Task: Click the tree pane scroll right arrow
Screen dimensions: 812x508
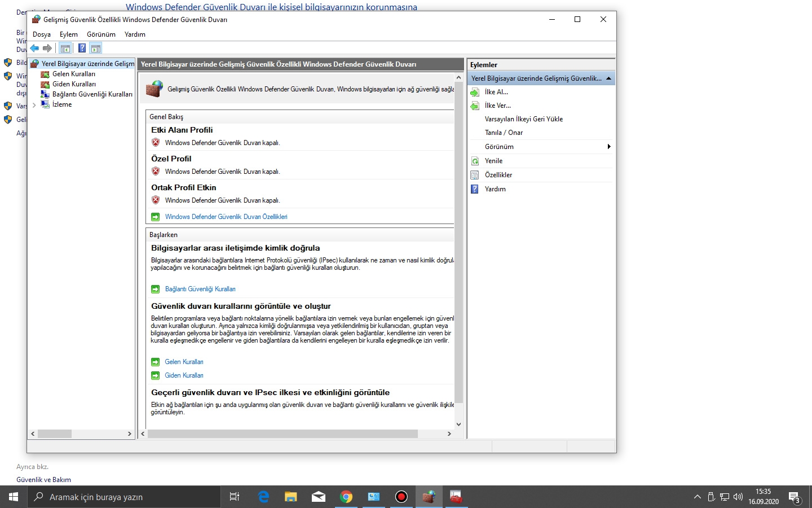Action: [130, 434]
